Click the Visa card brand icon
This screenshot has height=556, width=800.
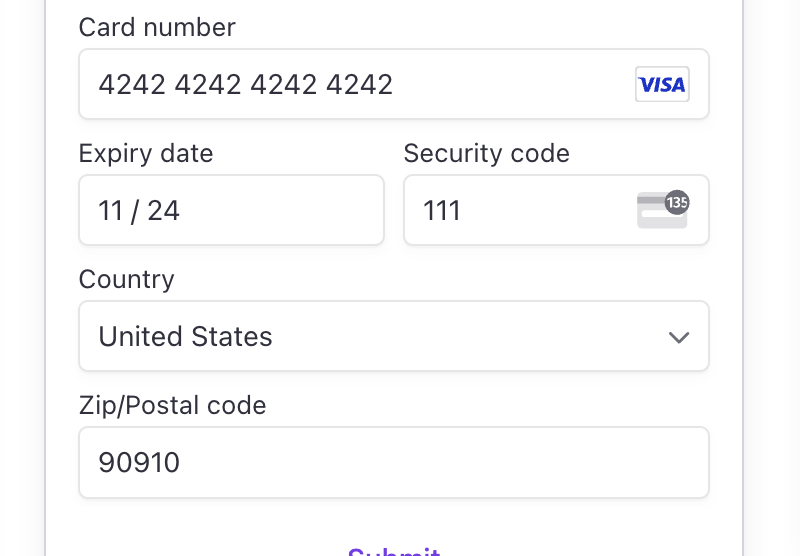pos(662,85)
